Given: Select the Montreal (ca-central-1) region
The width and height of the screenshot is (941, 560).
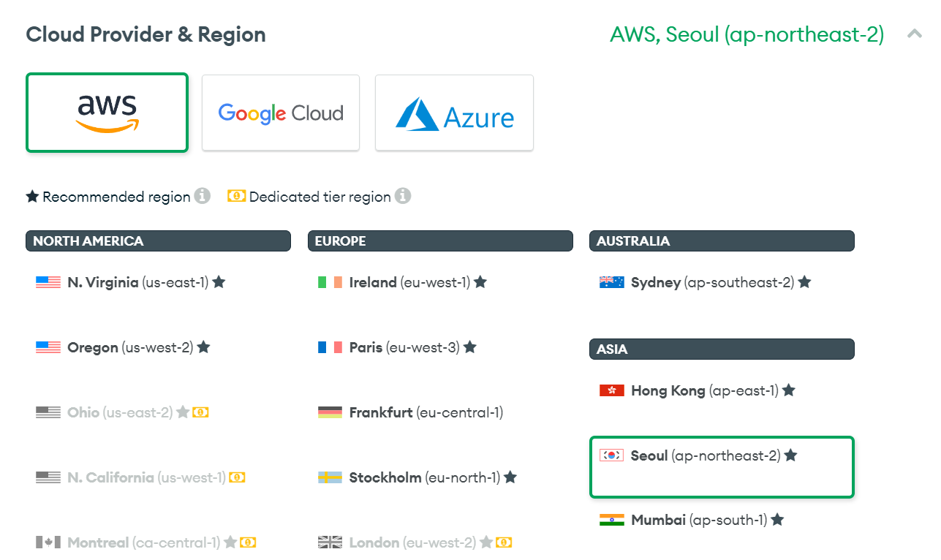Looking at the screenshot, I should pyautogui.click(x=158, y=542).
